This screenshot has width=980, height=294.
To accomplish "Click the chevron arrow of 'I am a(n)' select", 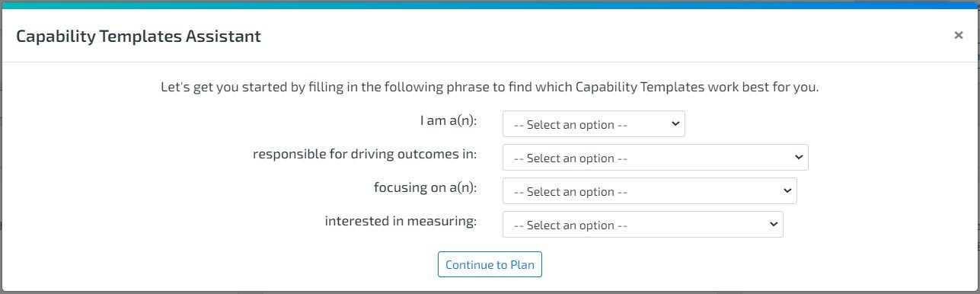I will click(x=675, y=124).
